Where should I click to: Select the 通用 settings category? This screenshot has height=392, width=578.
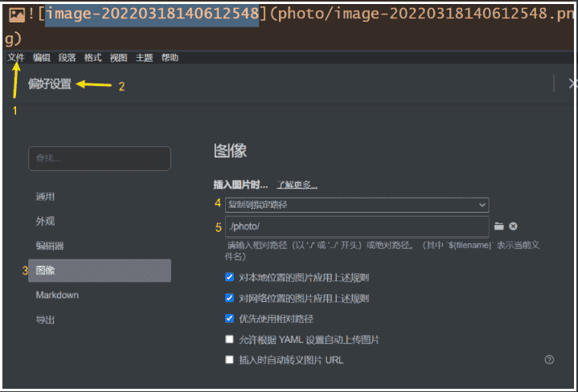point(46,196)
